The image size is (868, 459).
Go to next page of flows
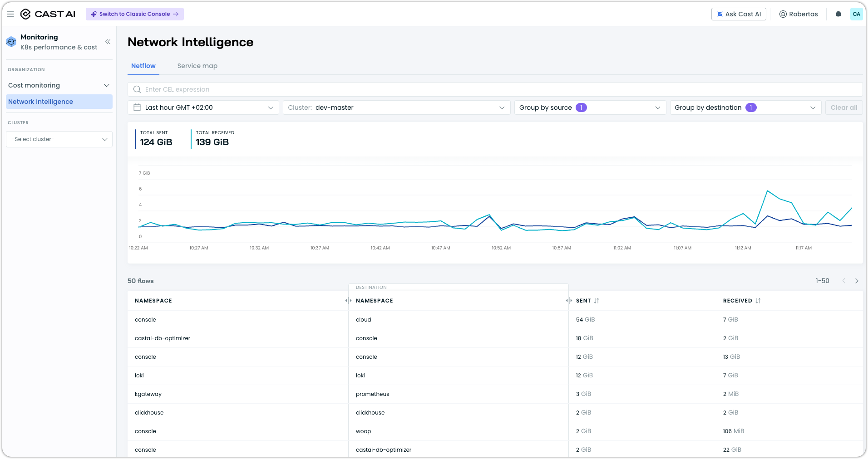pyautogui.click(x=857, y=281)
